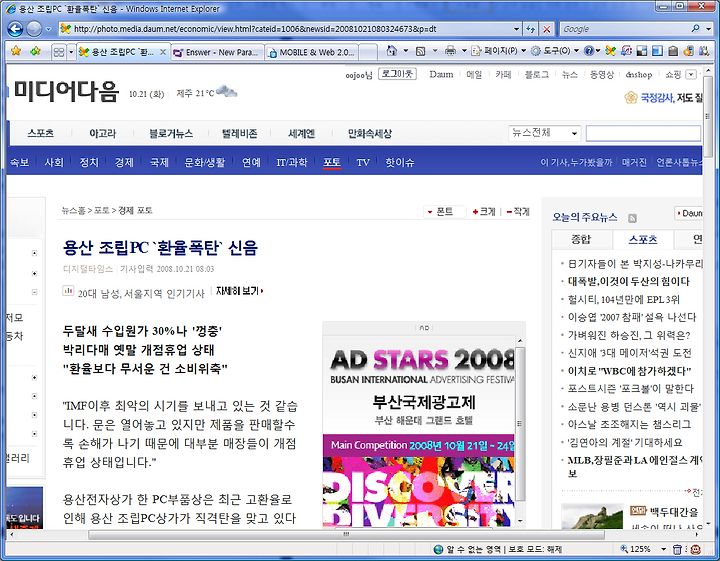Switch to the 스포츠 news tab
The width and height of the screenshot is (720, 561).
643,239
